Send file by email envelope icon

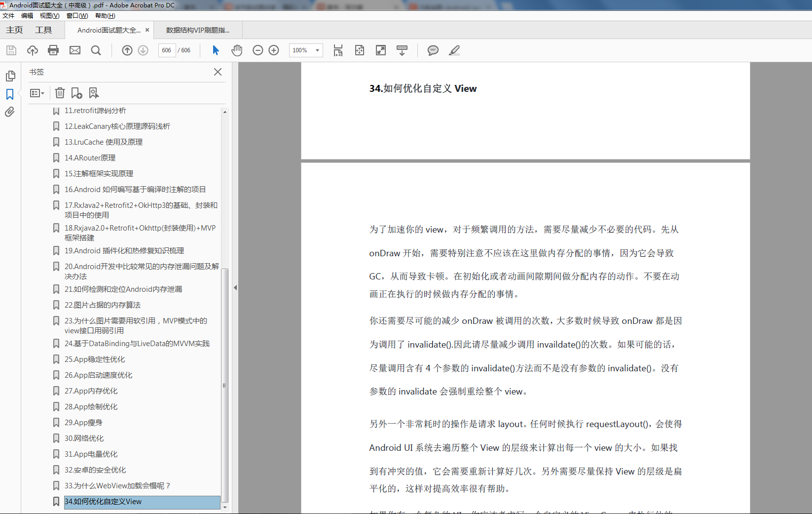click(75, 50)
